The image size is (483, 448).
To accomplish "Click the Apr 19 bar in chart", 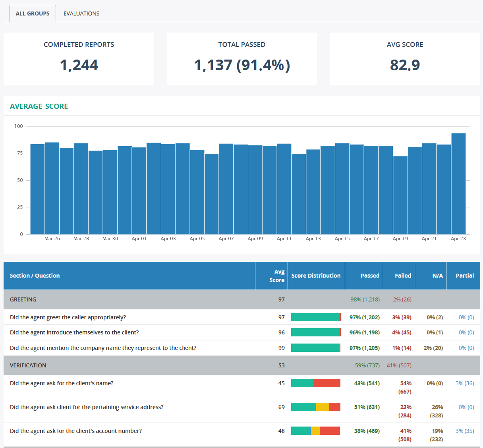I will coord(400,195).
